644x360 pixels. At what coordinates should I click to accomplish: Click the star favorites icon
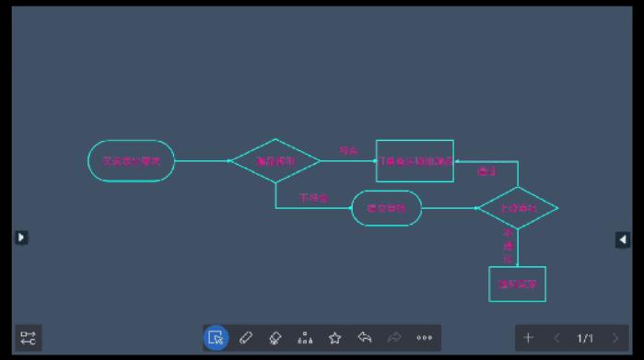[334, 338]
